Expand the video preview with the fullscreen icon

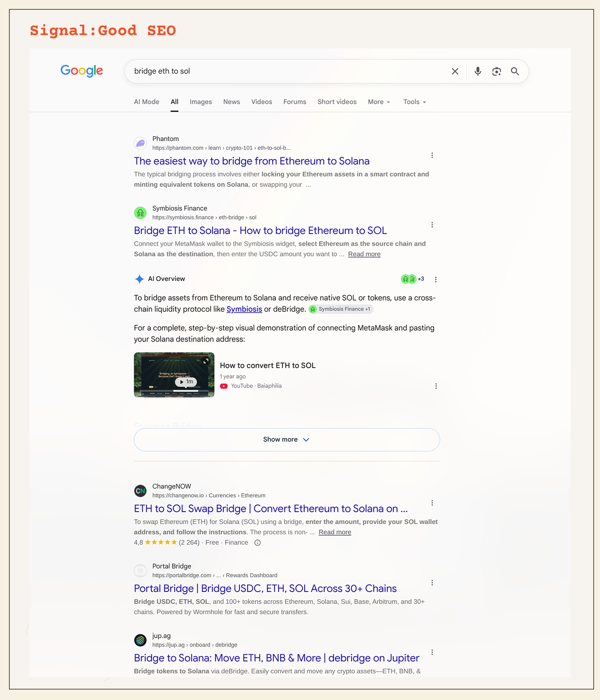click(x=206, y=361)
